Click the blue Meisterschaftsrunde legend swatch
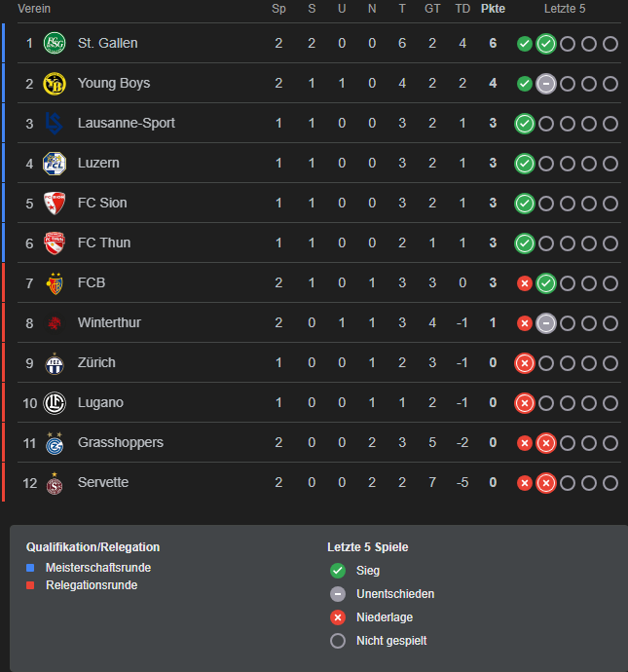 coord(30,568)
